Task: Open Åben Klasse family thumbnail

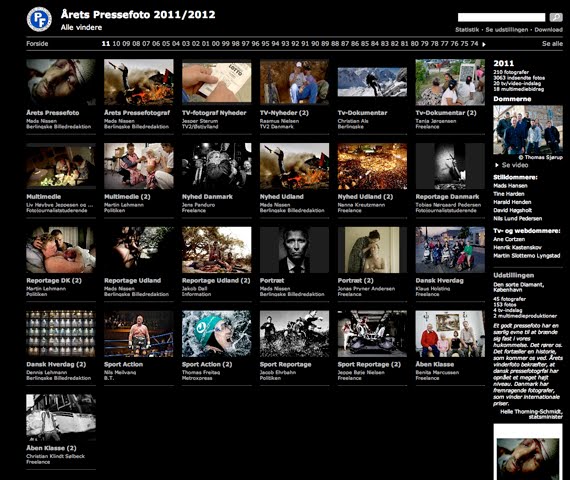Action: 450,333
